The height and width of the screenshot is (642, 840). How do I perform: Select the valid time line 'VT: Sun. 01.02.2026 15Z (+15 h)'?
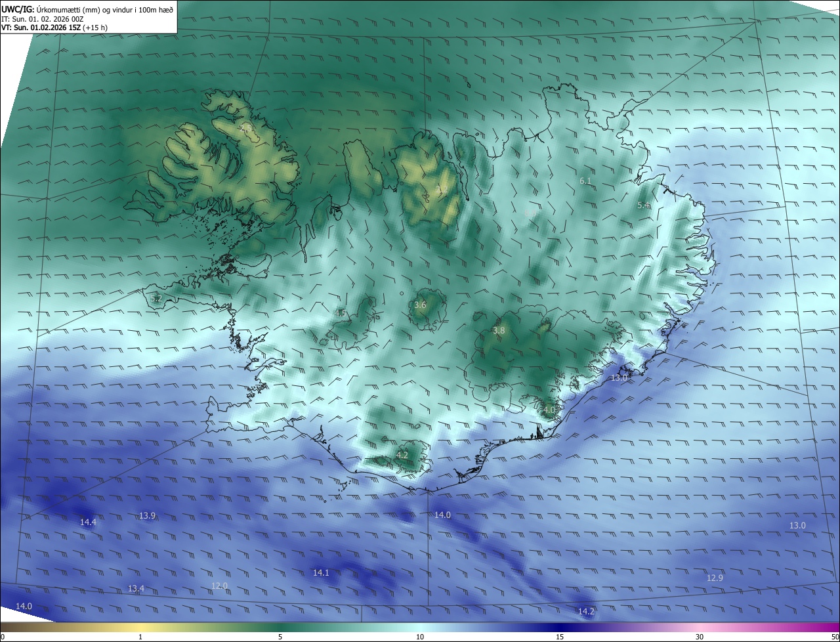[54, 28]
